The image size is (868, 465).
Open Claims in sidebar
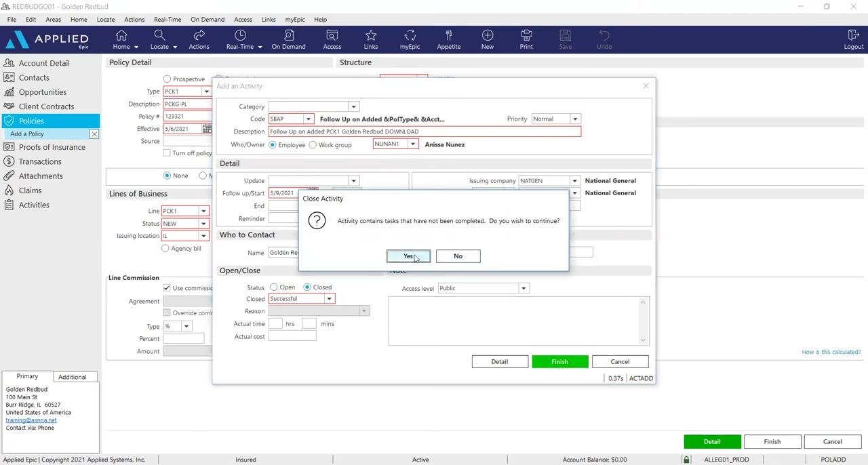(x=30, y=190)
